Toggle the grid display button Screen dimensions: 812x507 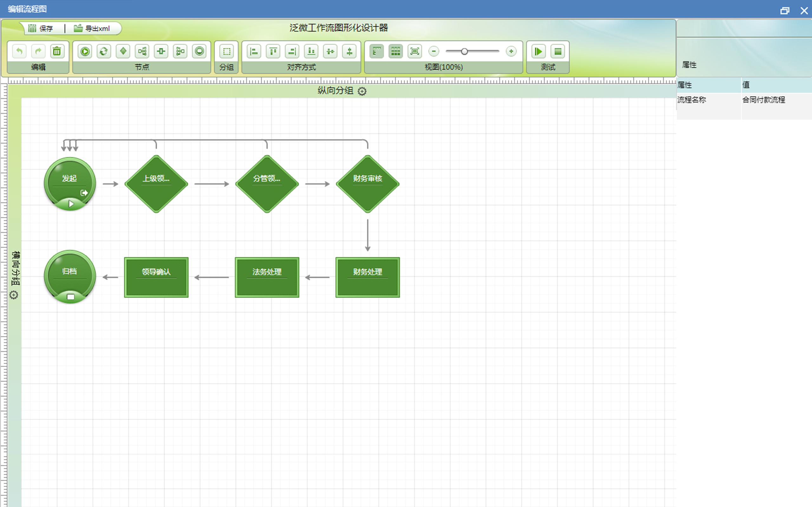click(x=396, y=51)
